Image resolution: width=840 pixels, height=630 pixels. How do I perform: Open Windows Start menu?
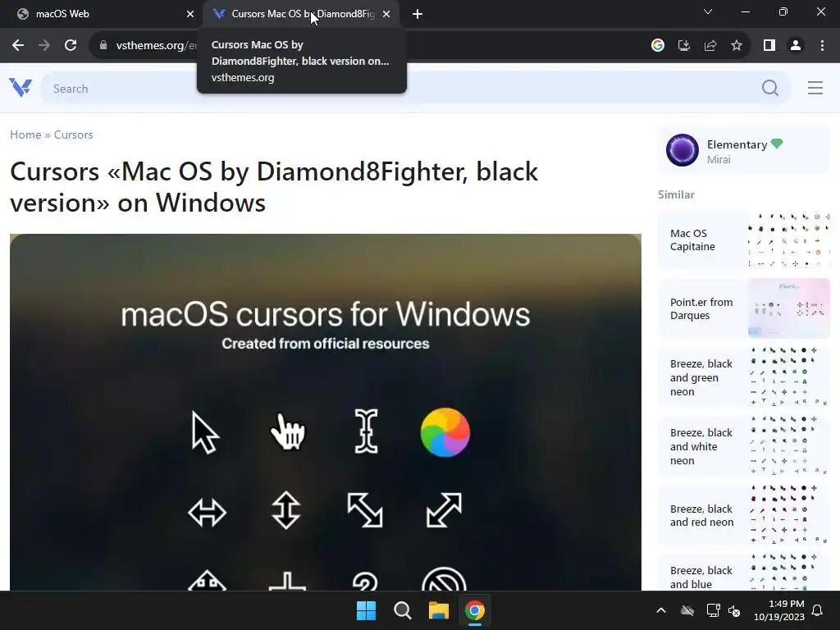[367, 610]
